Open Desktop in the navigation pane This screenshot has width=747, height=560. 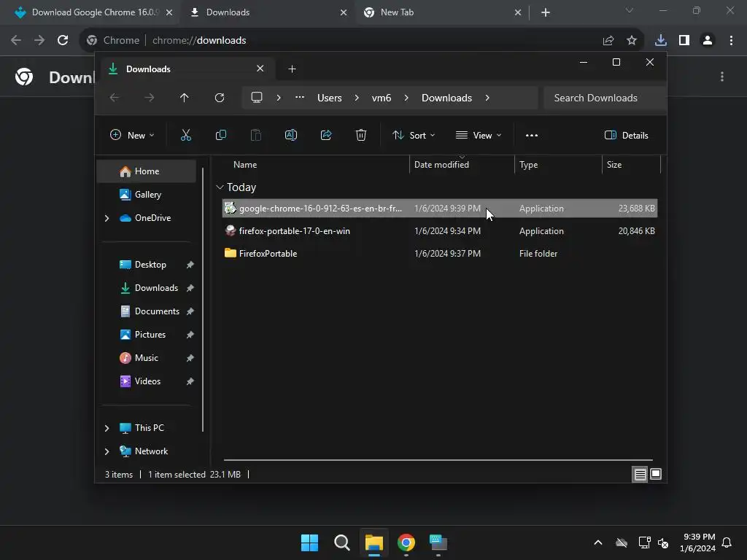[147, 265]
